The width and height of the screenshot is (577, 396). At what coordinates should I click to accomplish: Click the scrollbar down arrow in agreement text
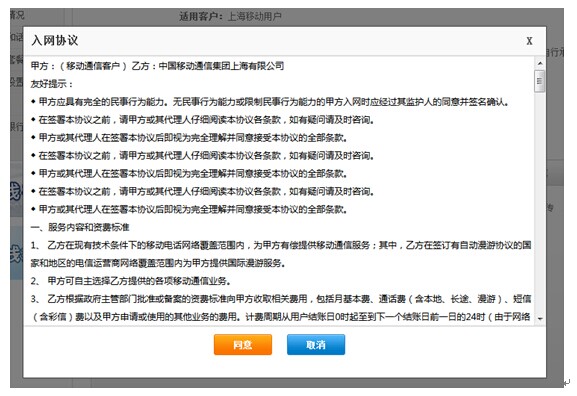pyautogui.click(x=540, y=318)
